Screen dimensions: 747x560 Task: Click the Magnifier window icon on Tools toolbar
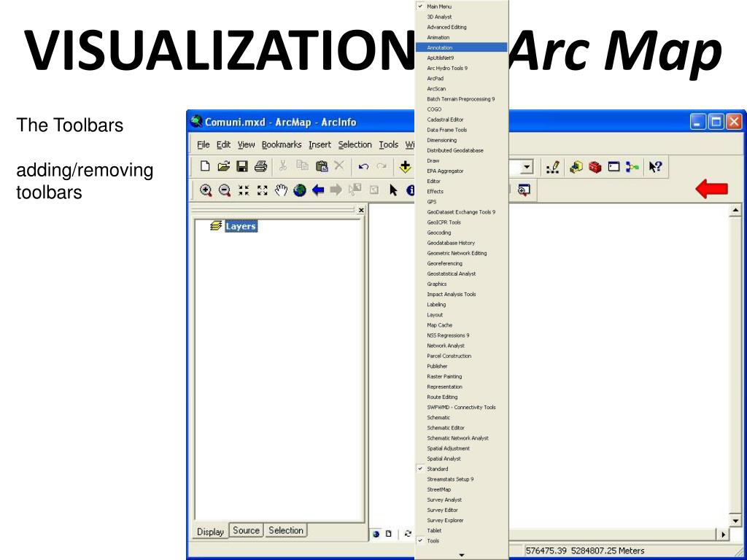click(524, 190)
